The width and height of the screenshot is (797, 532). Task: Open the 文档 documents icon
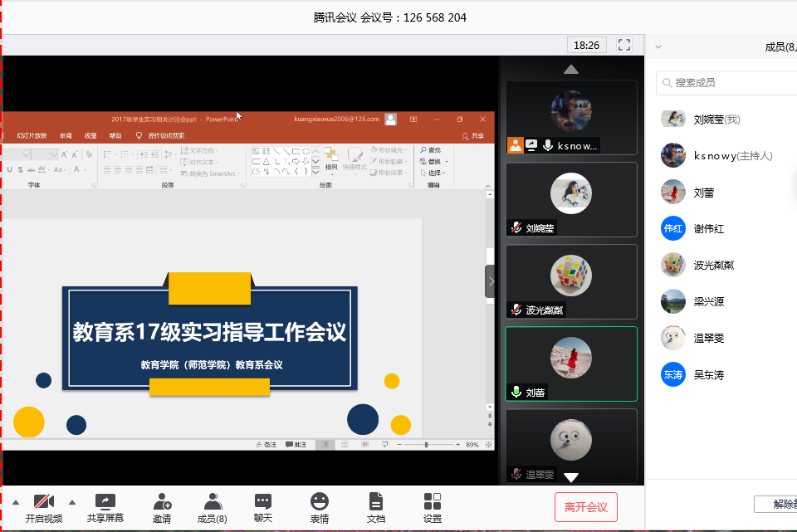point(376,507)
